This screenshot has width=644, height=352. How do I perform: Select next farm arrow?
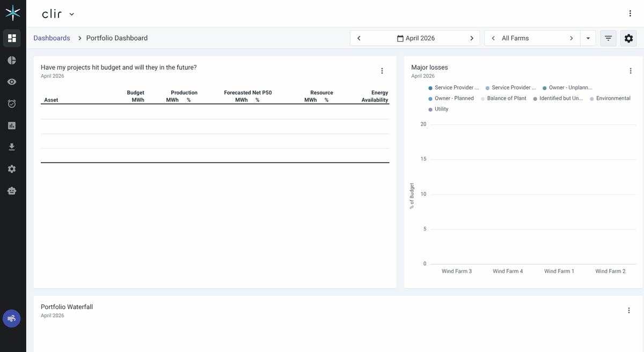click(x=572, y=38)
